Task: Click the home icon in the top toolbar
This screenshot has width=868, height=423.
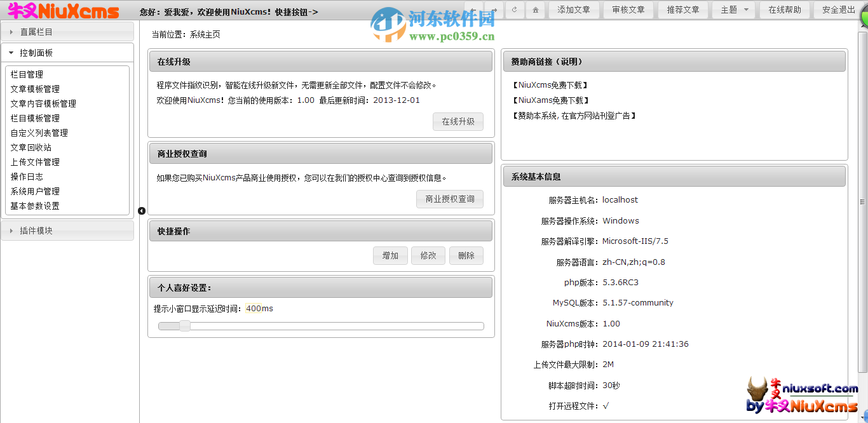Action: (x=535, y=10)
